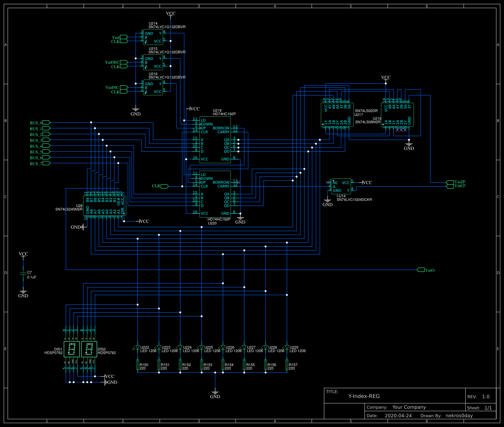Click the nekros0day Drawn By text
Image resolution: width=504 pixels, height=427 pixels.
(x=459, y=415)
